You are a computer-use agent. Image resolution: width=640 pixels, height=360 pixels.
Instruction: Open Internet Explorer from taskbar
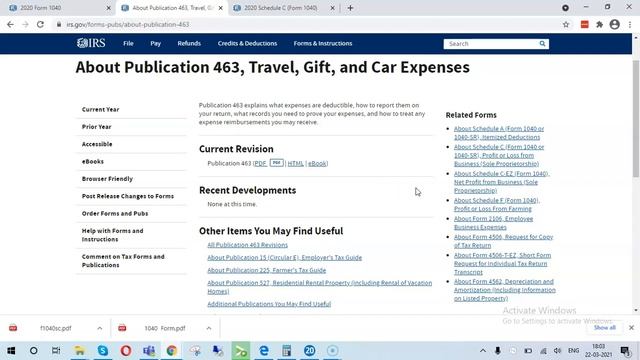[264, 351]
